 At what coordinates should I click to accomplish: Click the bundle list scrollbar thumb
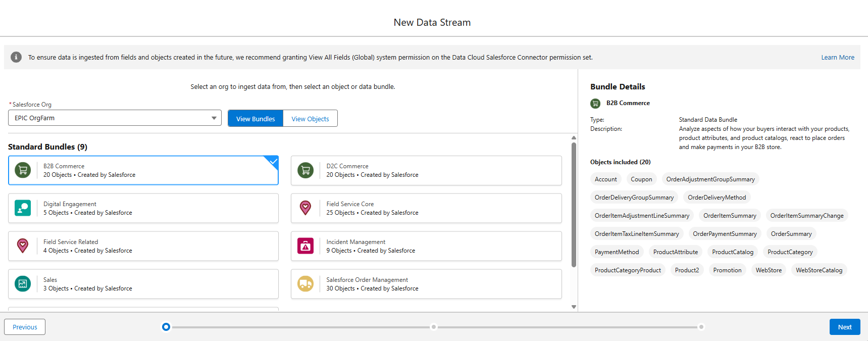(x=574, y=205)
